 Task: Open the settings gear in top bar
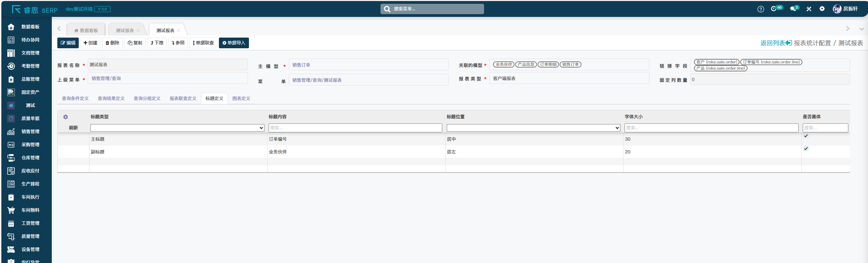coord(822,9)
